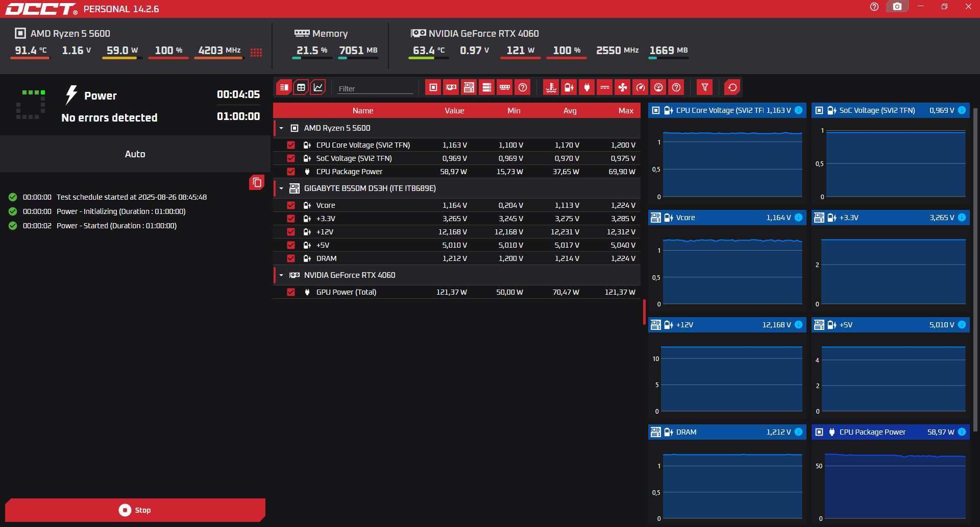Show only CPU sensors in toolbar

click(433, 87)
